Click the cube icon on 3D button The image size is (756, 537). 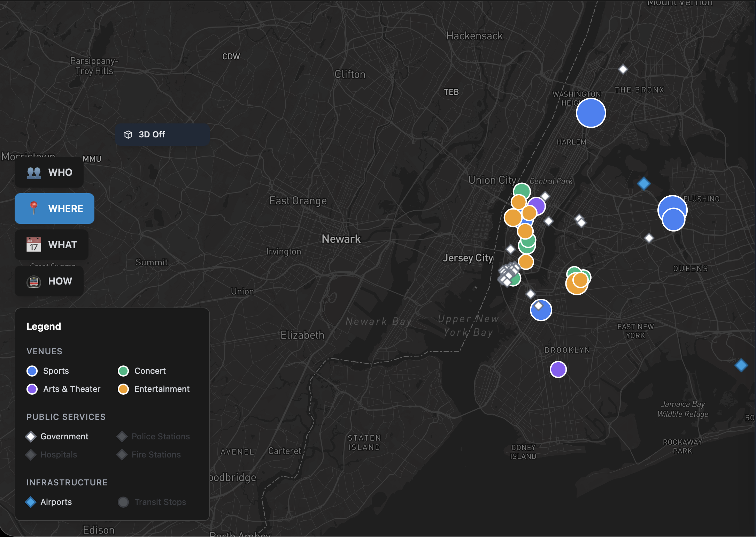(128, 135)
